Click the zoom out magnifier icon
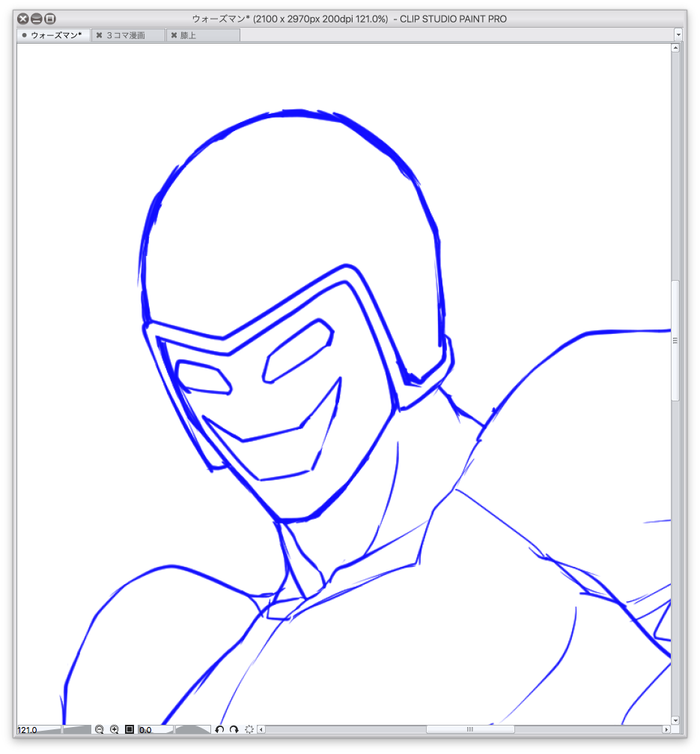The width and height of the screenshot is (700, 754). tap(99, 729)
